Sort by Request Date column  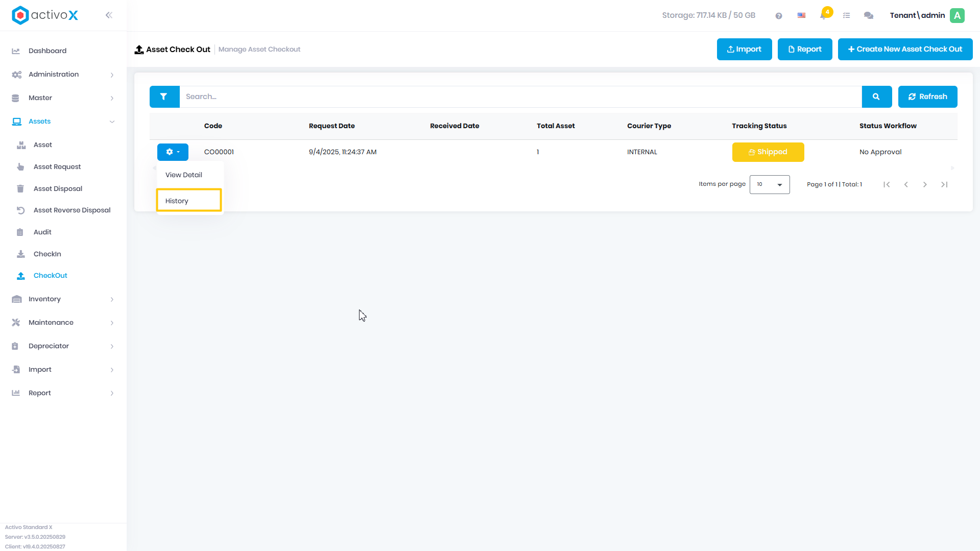pos(332,126)
